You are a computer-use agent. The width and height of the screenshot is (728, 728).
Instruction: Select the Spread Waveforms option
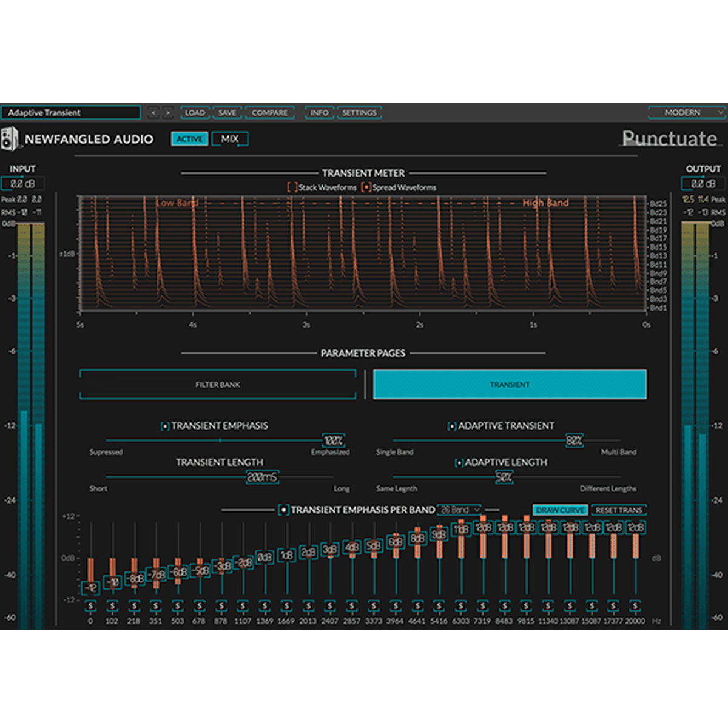tap(366, 187)
